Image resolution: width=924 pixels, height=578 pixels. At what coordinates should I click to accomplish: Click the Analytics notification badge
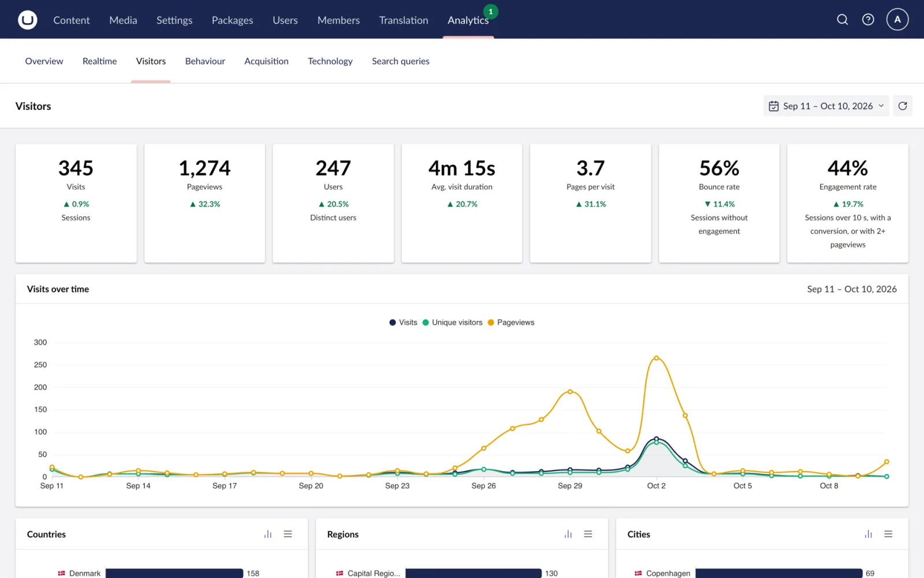[x=491, y=12]
